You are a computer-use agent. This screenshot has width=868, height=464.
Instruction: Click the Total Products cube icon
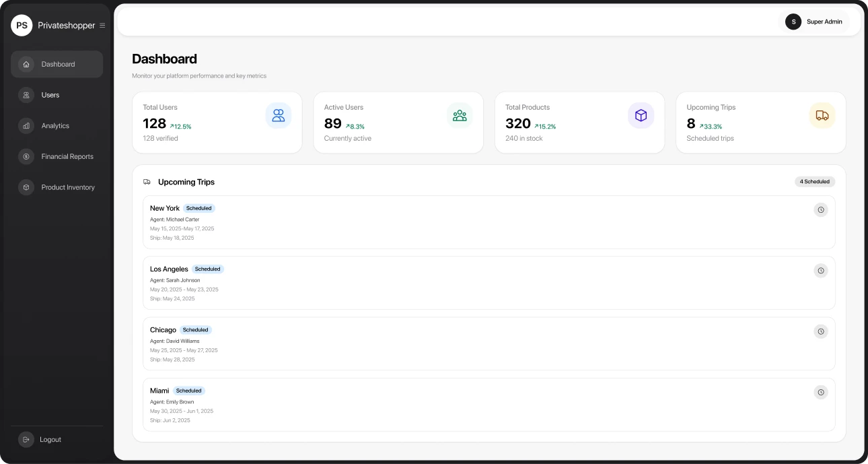(x=641, y=116)
